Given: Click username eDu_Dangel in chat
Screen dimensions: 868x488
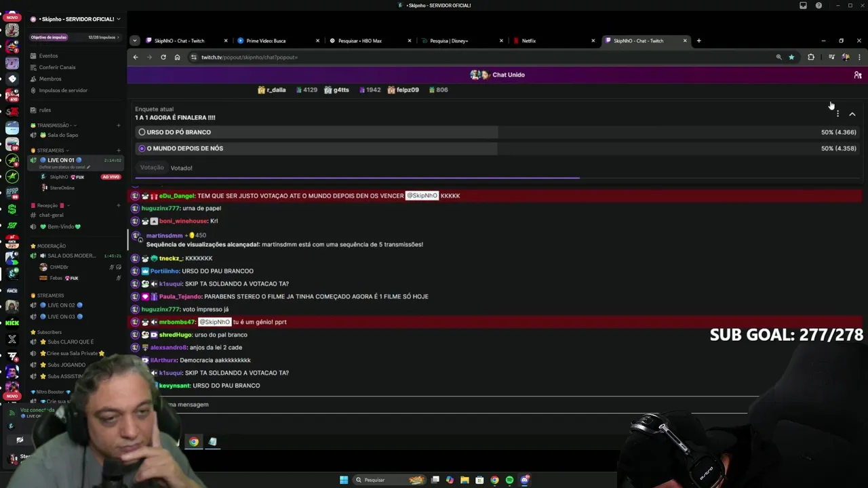Looking at the screenshot, I should [176, 196].
